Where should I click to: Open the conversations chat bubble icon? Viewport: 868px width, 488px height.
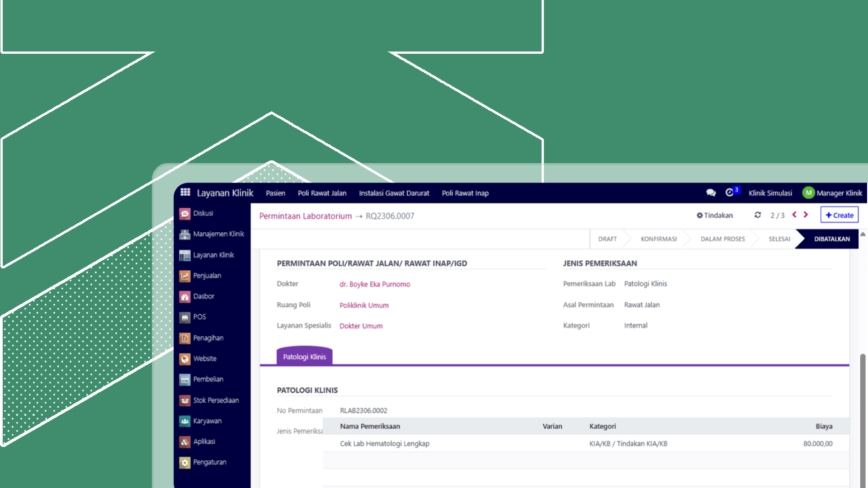coord(711,193)
